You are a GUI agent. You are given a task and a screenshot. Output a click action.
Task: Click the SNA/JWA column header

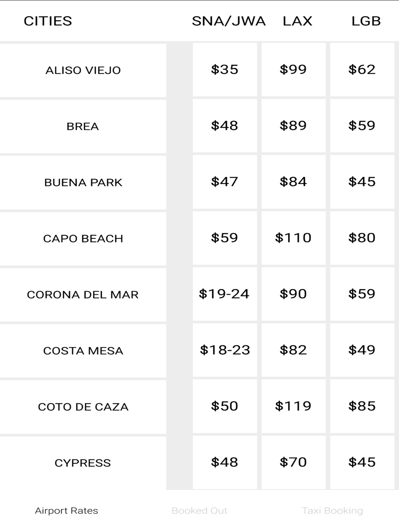(x=229, y=21)
